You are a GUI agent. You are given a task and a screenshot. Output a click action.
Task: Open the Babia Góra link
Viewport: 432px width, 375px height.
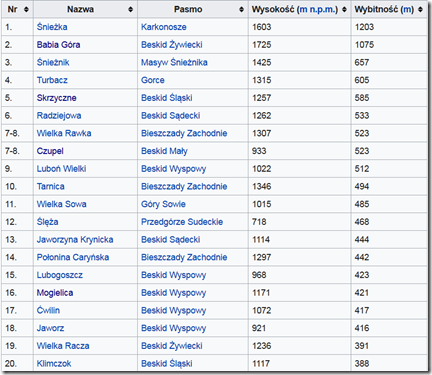pyautogui.click(x=58, y=45)
